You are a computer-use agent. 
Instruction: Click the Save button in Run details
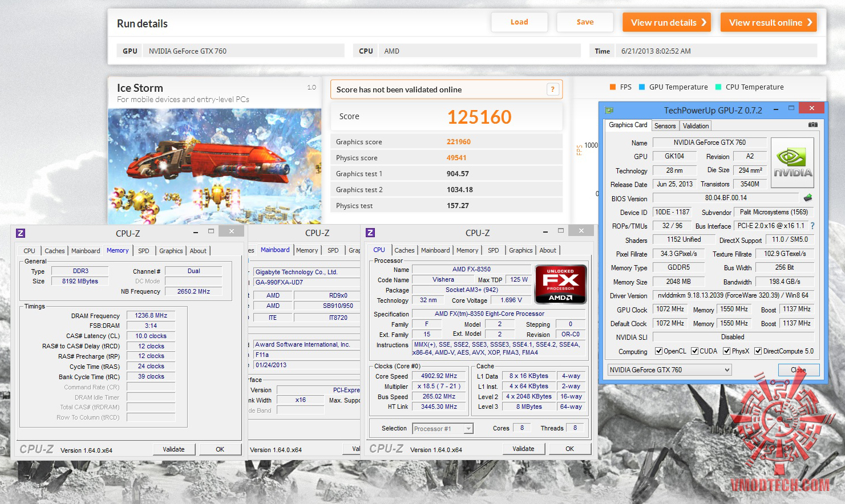[x=585, y=22]
